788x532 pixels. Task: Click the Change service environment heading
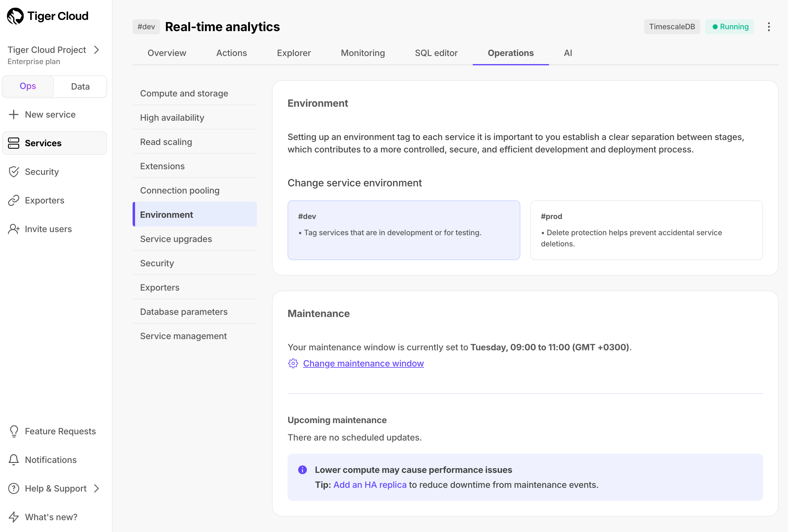355,183
